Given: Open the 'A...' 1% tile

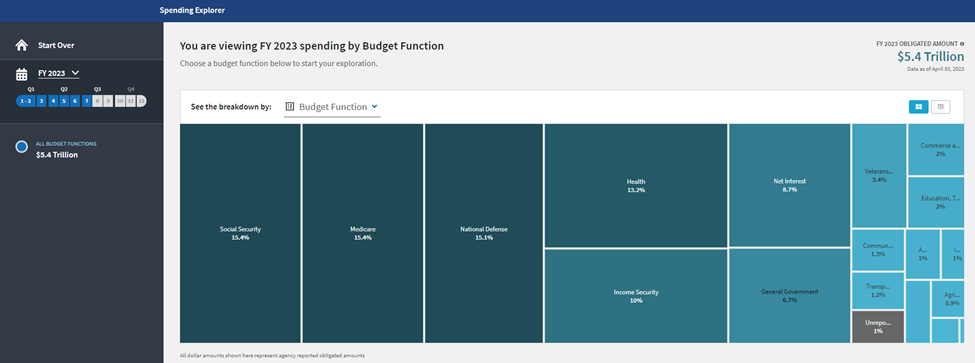Looking at the screenshot, I should click(923, 254).
